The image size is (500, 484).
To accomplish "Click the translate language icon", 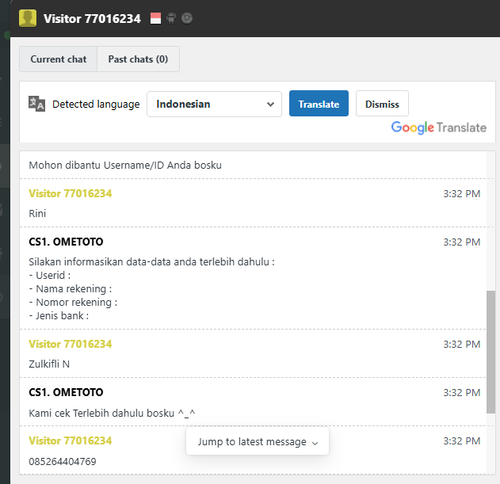I will (x=37, y=104).
